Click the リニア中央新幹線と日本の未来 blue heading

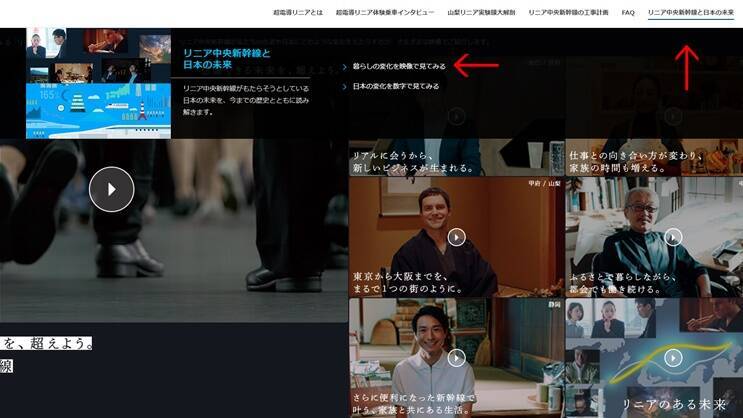226,58
